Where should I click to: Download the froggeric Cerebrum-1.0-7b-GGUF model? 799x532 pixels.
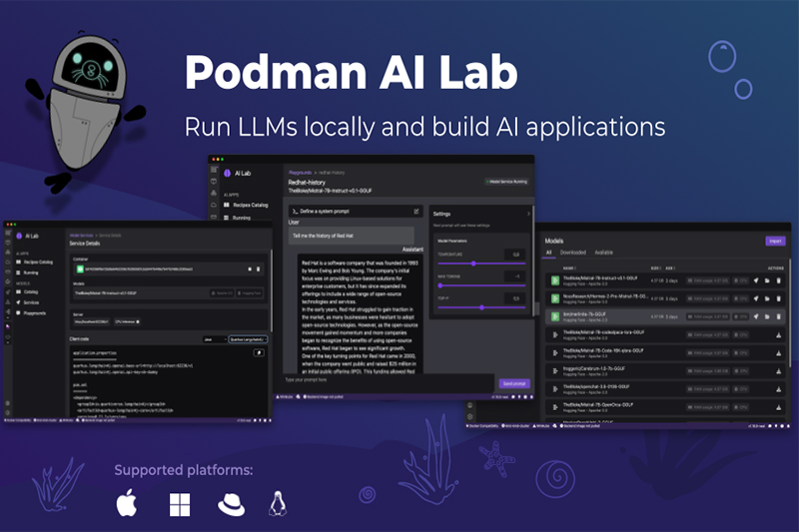pyautogui.click(x=779, y=371)
